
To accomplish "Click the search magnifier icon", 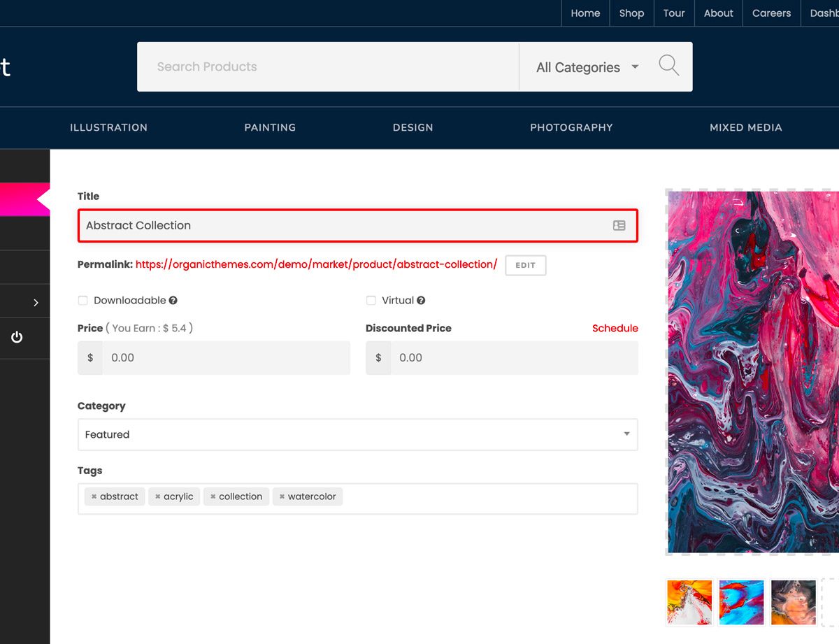I will click(x=669, y=66).
